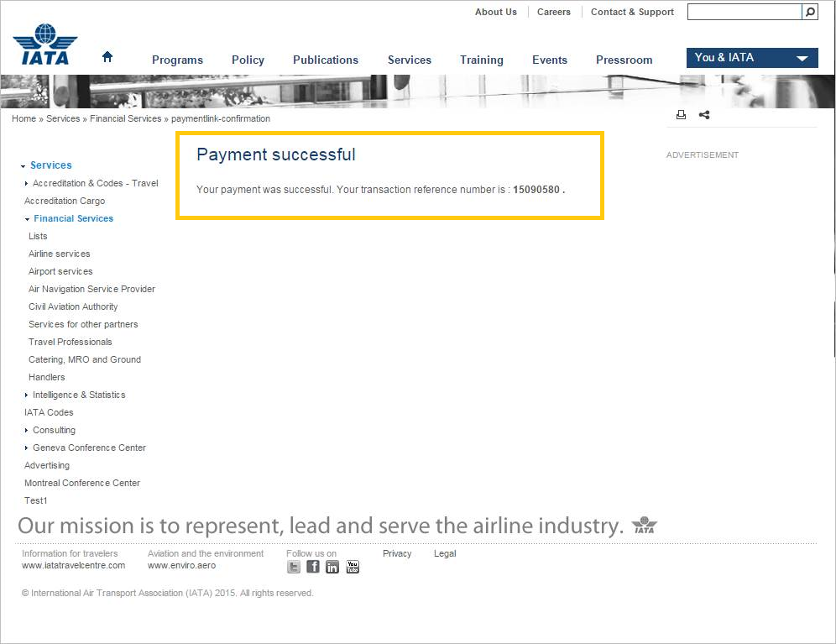Open the Events menu

point(550,60)
